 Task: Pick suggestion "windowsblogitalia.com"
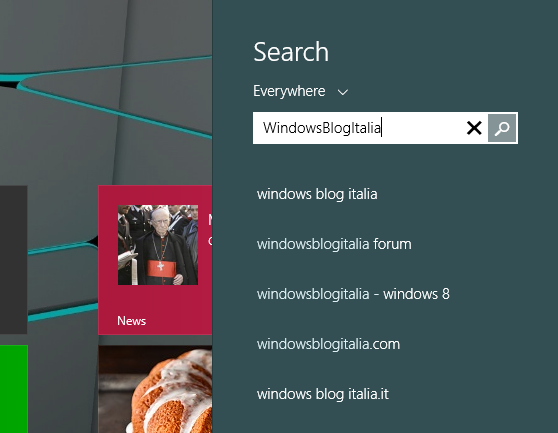pos(328,344)
